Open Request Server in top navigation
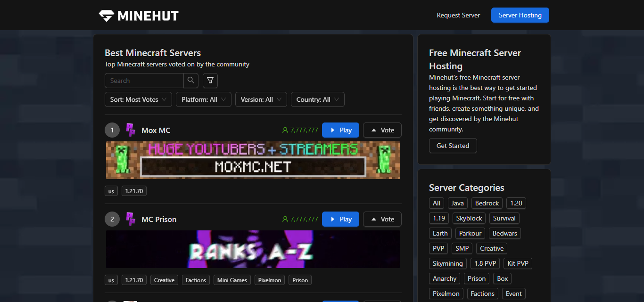 (x=458, y=15)
